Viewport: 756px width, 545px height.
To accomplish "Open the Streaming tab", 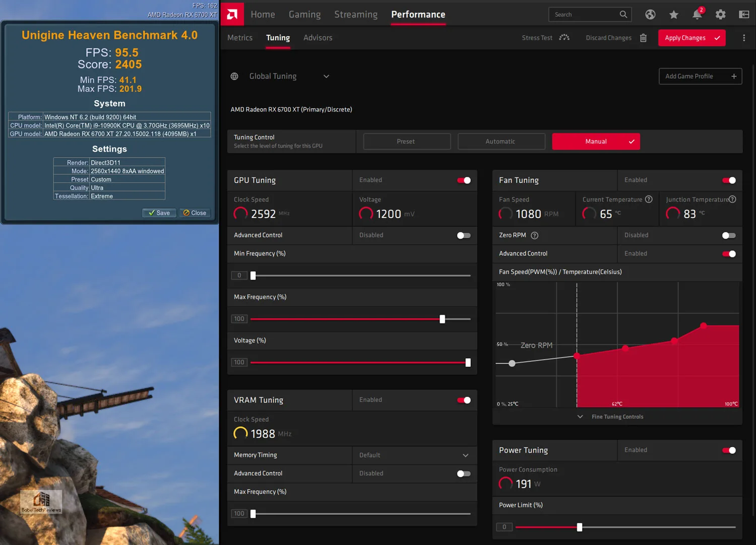I will (x=356, y=15).
